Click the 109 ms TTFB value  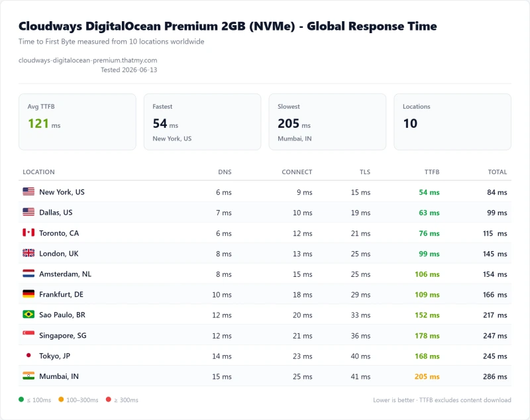pos(427,295)
